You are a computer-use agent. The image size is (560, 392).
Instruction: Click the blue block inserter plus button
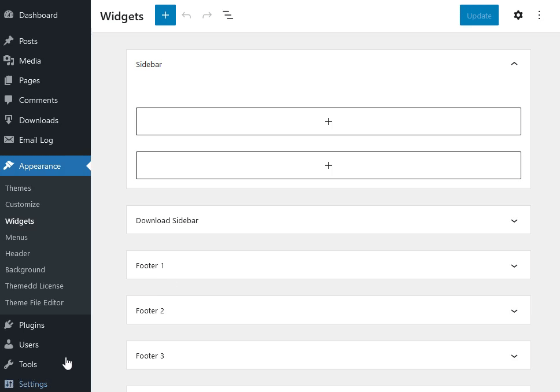tap(165, 15)
